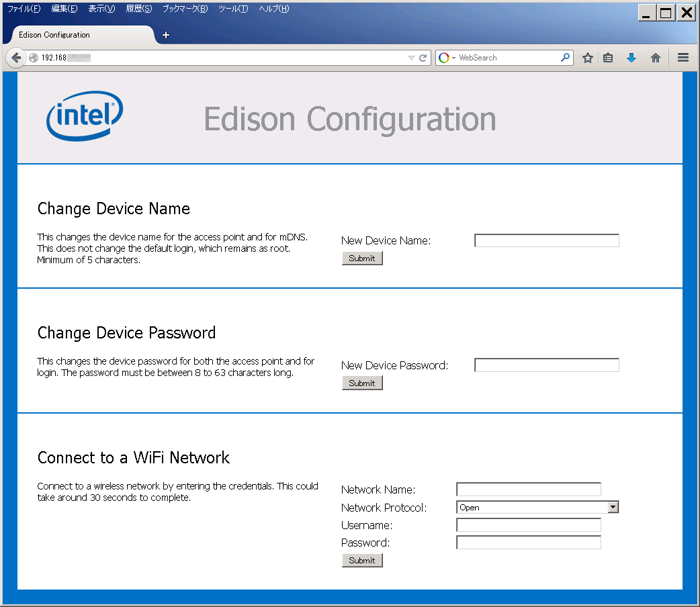Screen dimensions: 700x607
Task: Open the 表示(V) menu
Action: click(102, 9)
